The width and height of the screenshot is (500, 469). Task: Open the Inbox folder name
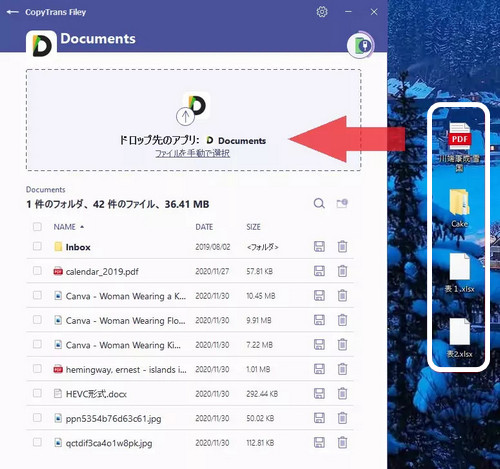click(78, 247)
